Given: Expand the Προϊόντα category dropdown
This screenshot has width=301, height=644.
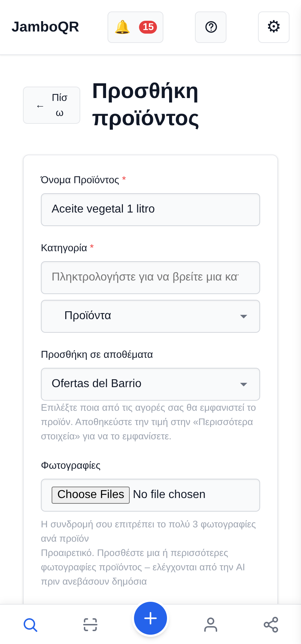Looking at the screenshot, I should [150, 316].
